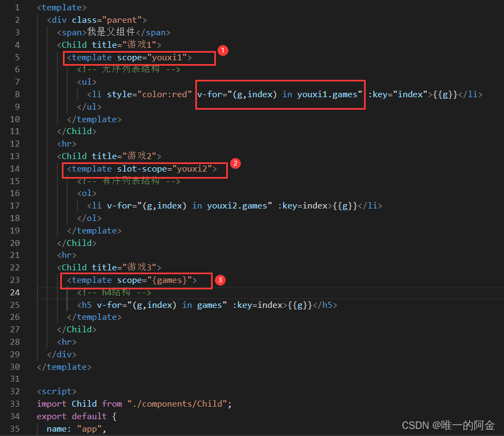
Task: Click the closing </div> tag
Action: point(62,354)
